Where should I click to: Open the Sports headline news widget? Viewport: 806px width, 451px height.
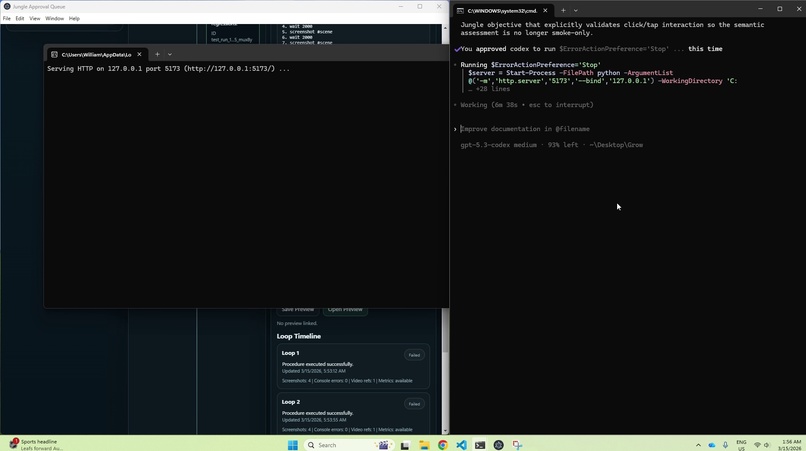pyautogui.click(x=36, y=445)
